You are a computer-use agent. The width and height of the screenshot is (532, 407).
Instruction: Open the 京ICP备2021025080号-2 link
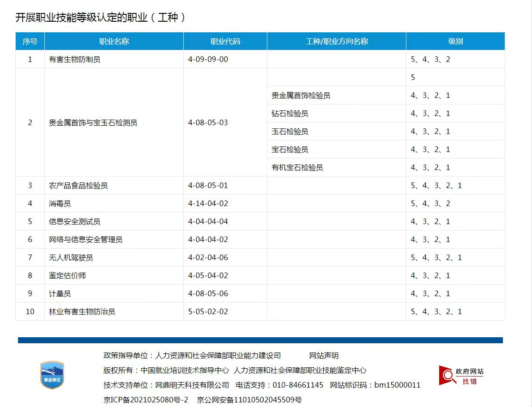coord(146,400)
